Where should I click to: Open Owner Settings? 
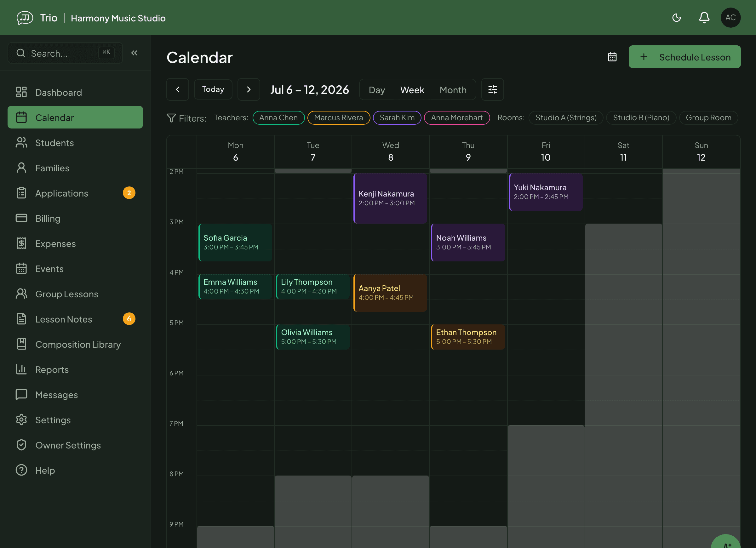click(75, 445)
